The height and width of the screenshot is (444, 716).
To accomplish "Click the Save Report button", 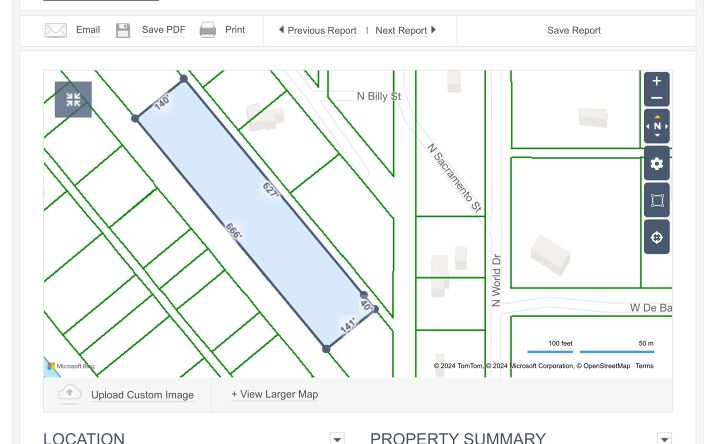I will click(574, 30).
